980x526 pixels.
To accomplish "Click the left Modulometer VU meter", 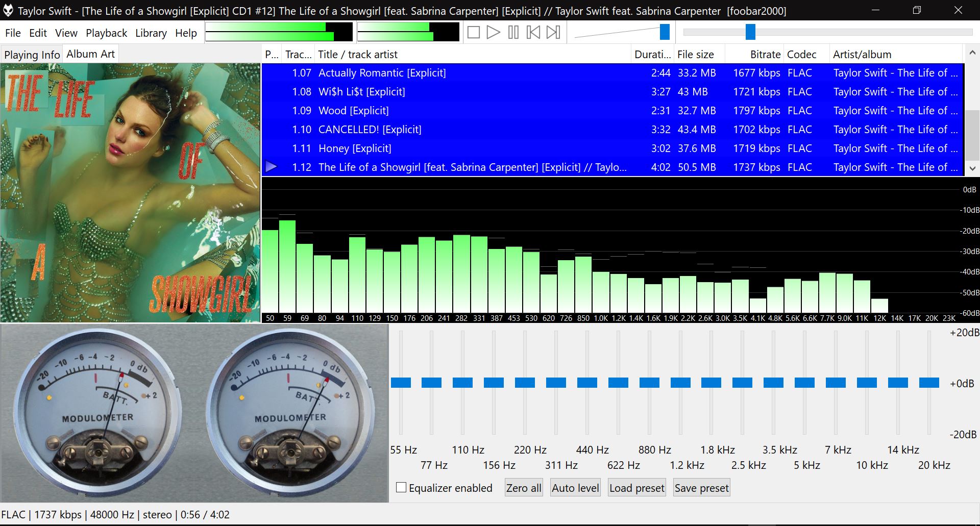I will tap(97, 412).
